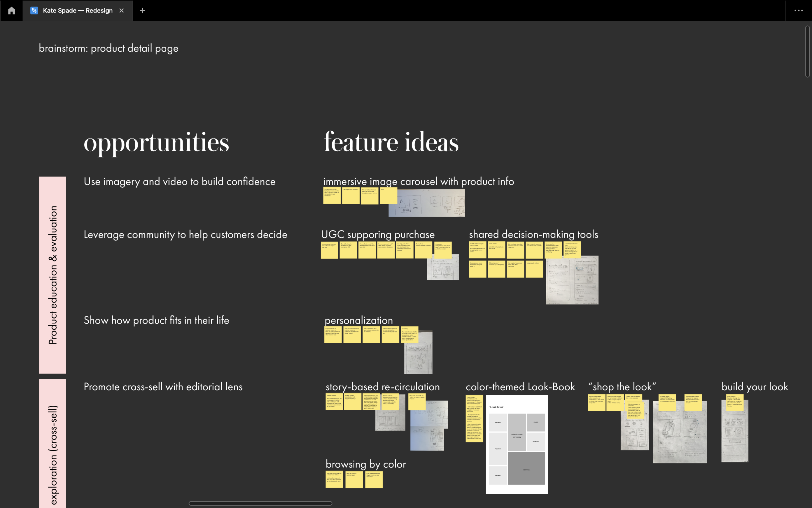Select the pink 'exploration (cross-sell)' band

tap(52, 443)
